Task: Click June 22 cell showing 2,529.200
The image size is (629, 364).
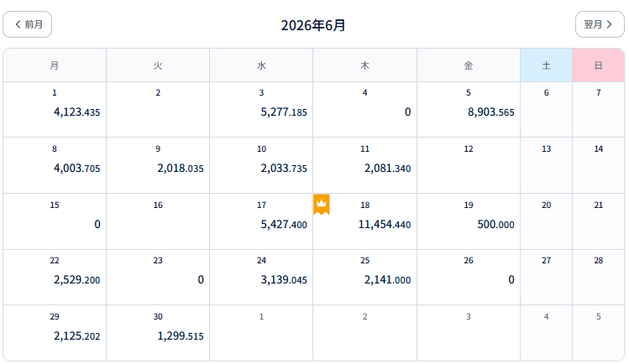Action: [55, 277]
